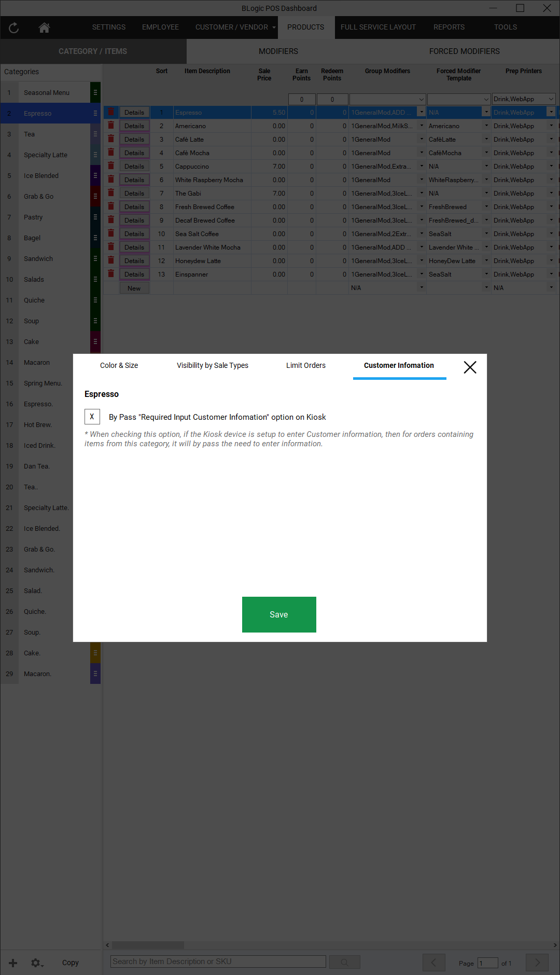This screenshot has height=975, width=560.
Task: Open the Employee menu
Action: (161, 27)
